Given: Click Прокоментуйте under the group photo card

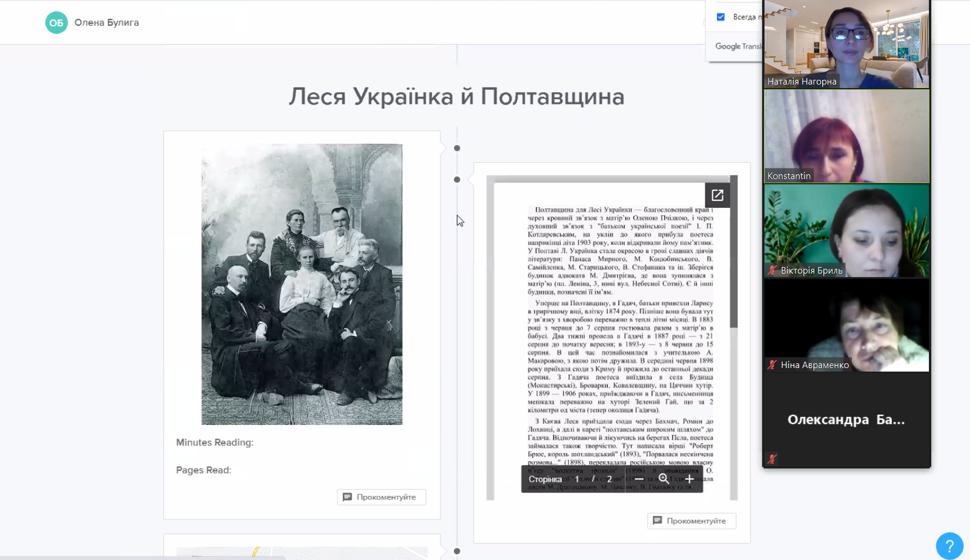Looking at the screenshot, I should click(381, 497).
